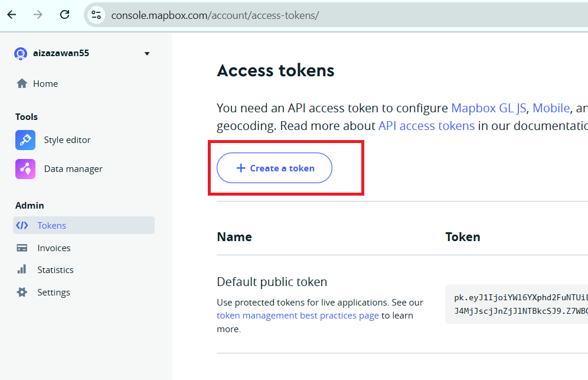Select Tokens in the Admin menu
The width and height of the screenshot is (588, 380).
pyautogui.click(x=51, y=225)
